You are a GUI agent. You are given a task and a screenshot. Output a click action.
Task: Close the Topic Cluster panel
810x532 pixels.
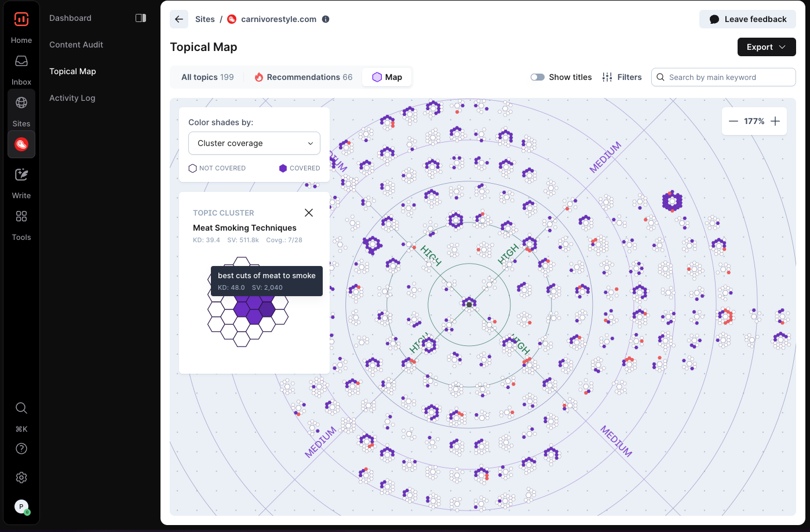click(x=309, y=213)
